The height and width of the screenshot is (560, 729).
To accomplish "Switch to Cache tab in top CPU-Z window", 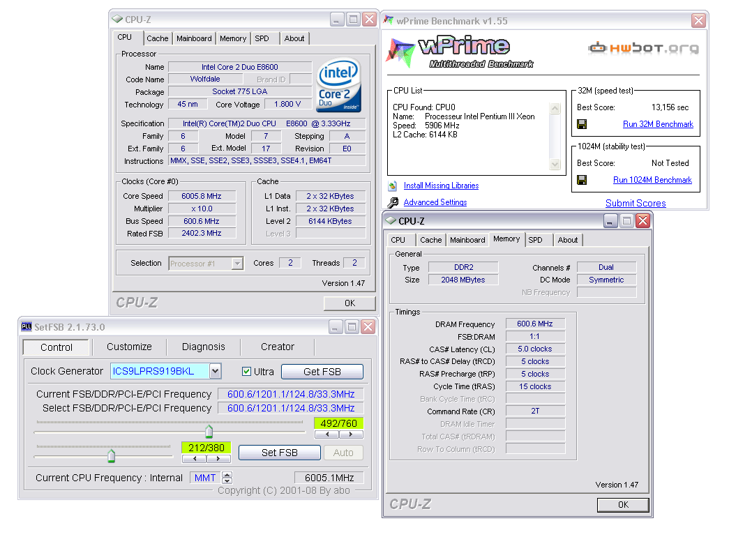I will pyautogui.click(x=158, y=38).
